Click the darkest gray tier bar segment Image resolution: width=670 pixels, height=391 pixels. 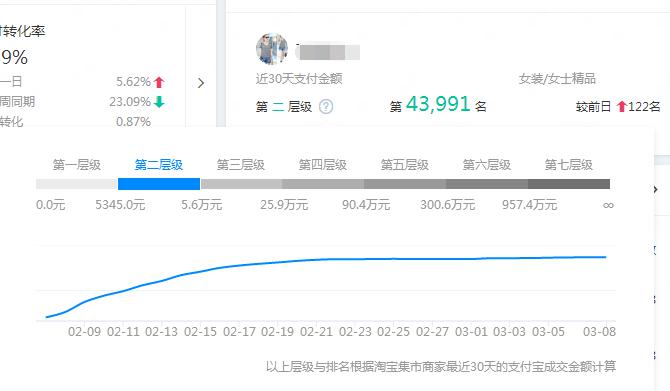click(x=569, y=184)
